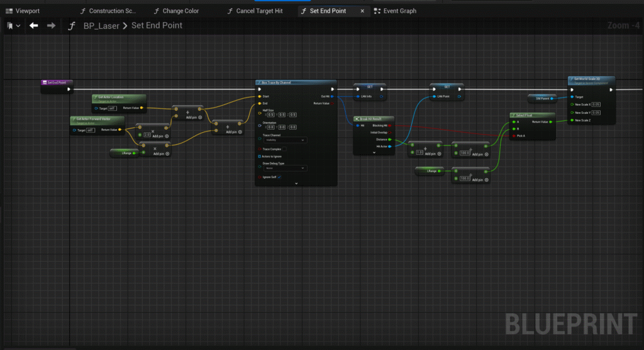Select the Select Float node header
The width and height of the screenshot is (644, 350).
pos(532,116)
